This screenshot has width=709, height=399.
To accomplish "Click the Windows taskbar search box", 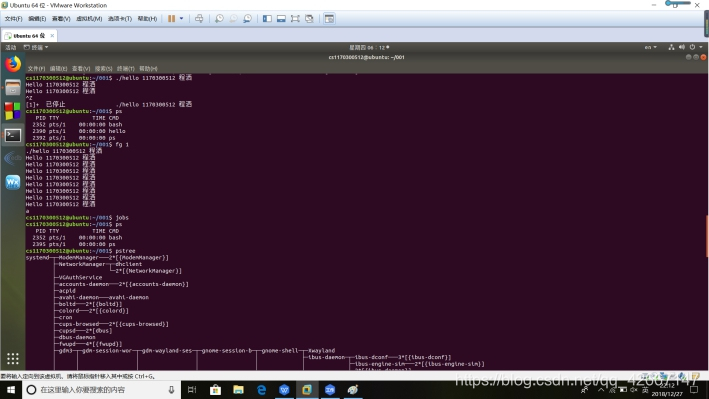I will pos(101,390).
